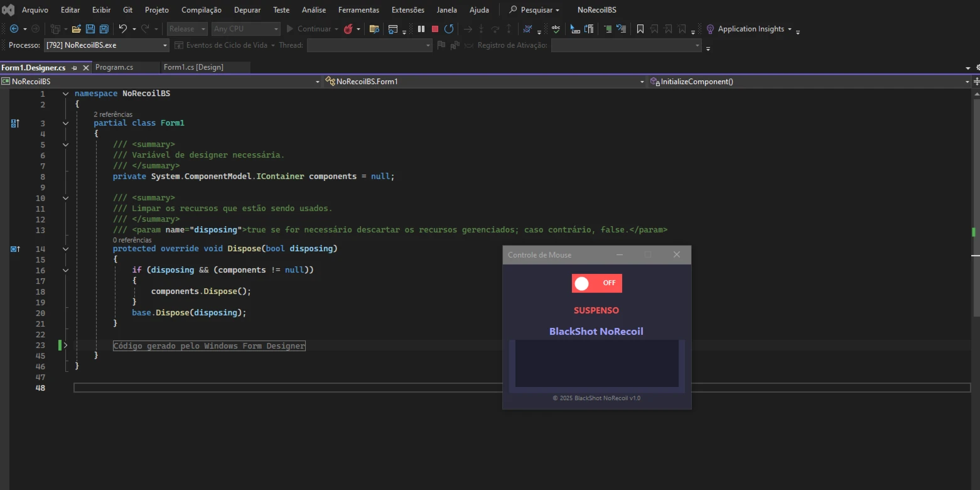The height and width of the screenshot is (490, 980).
Task: Open the Ferramentas menu
Action: click(358, 10)
